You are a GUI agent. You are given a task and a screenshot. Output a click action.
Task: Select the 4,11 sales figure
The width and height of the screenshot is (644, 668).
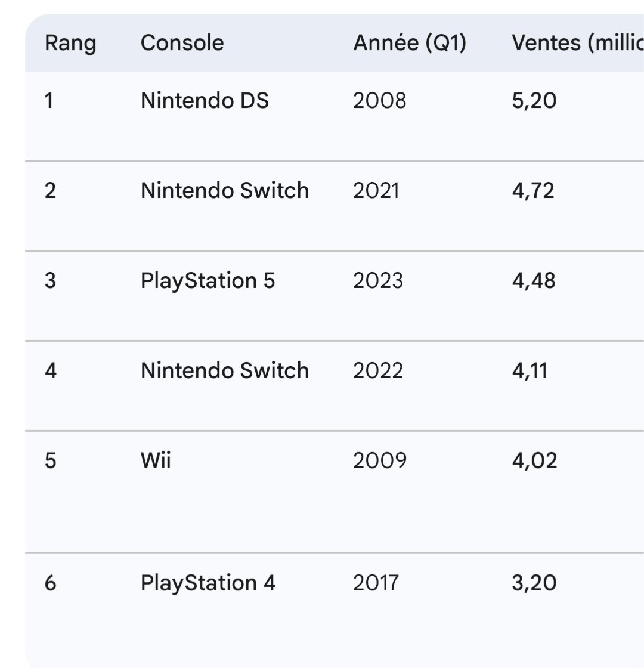(x=529, y=370)
